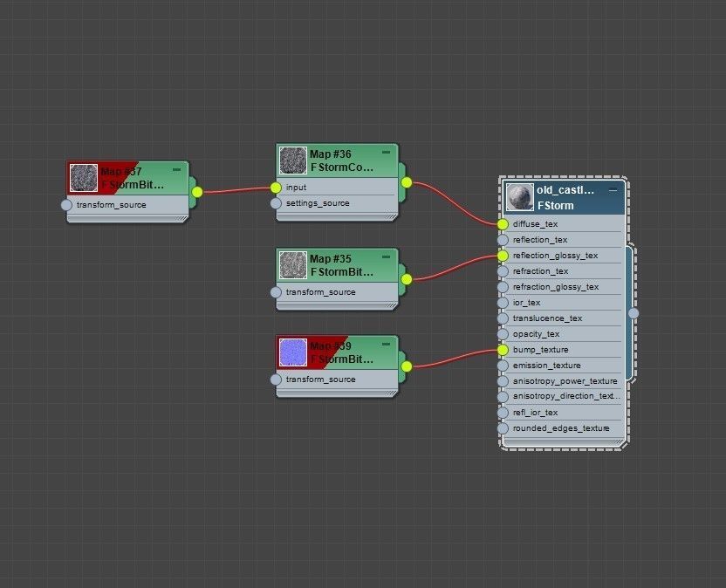This screenshot has width=726, height=588.
Task: Click the Map #39 output socket
Action: tap(407, 366)
